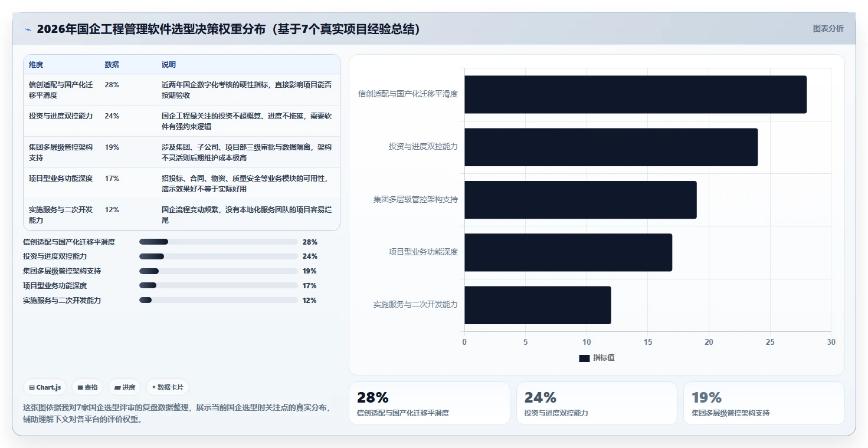Click the 17% progress bar for 项目型业务功能深度

tap(218, 285)
